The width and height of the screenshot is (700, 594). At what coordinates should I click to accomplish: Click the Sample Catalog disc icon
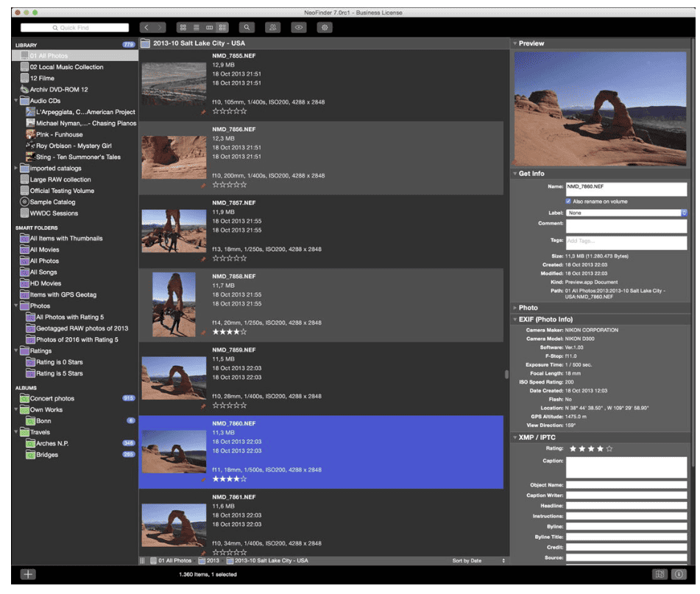click(x=24, y=202)
